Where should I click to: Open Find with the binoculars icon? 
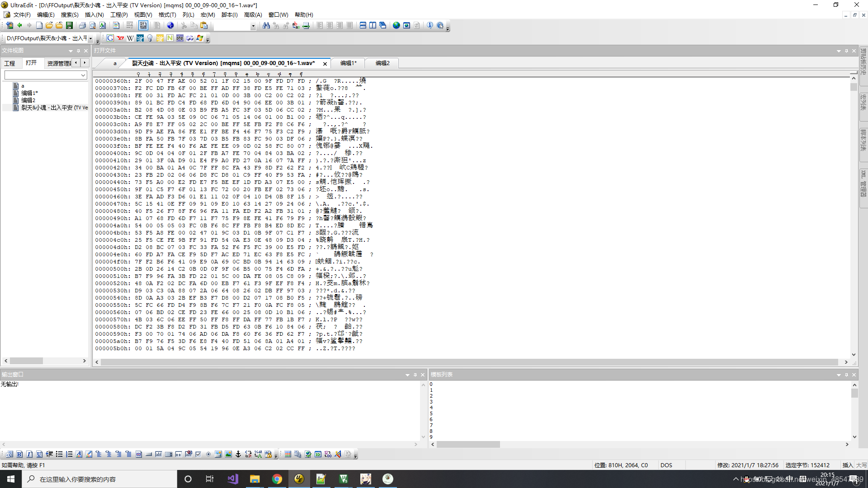click(x=266, y=25)
